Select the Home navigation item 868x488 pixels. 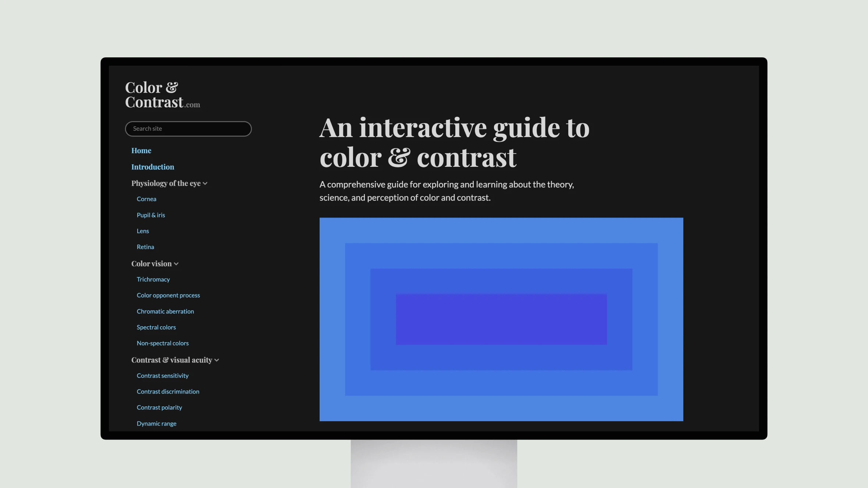coord(141,150)
